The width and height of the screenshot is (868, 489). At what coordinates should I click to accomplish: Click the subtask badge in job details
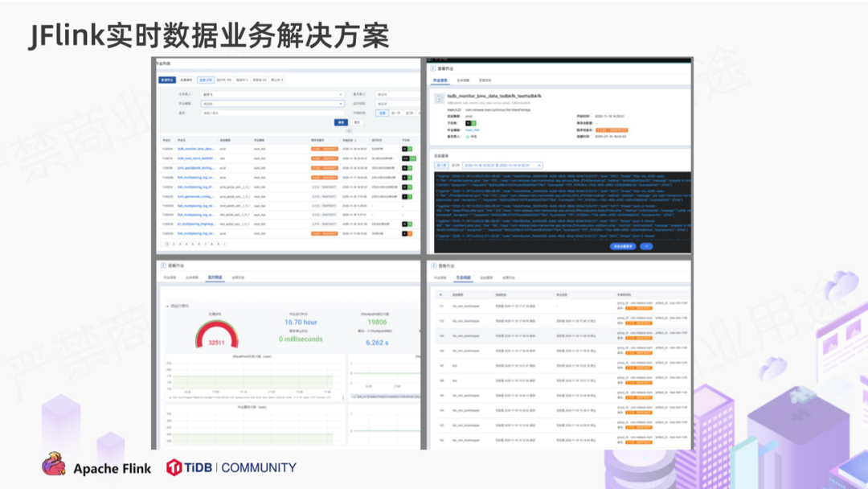click(x=470, y=124)
